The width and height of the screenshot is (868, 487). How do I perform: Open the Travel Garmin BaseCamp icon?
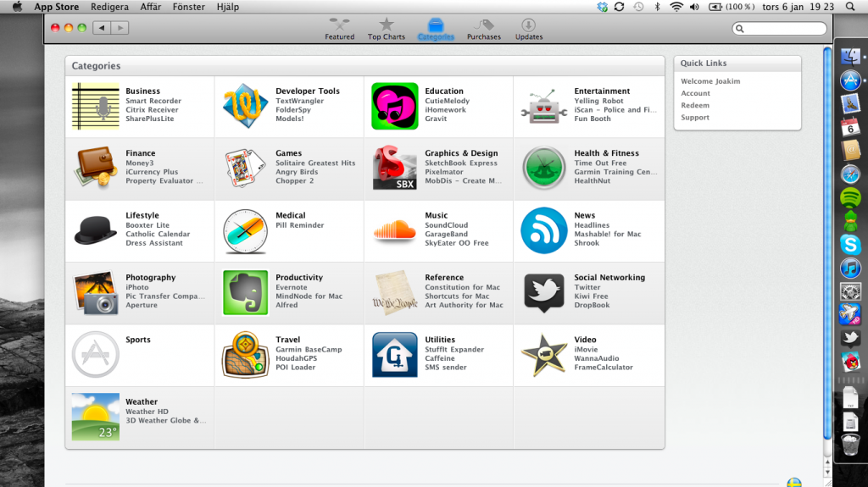tap(245, 355)
